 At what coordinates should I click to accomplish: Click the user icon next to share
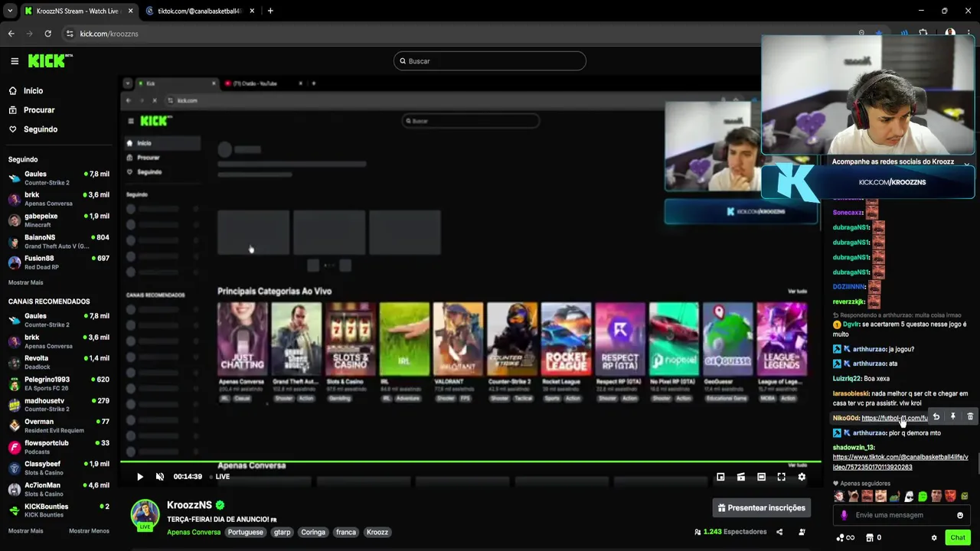802,532
